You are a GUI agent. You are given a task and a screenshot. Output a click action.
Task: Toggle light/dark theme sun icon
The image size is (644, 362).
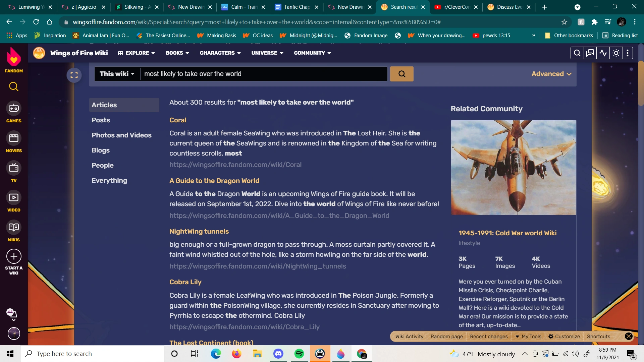pyautogui.click(x=616, y=53)
